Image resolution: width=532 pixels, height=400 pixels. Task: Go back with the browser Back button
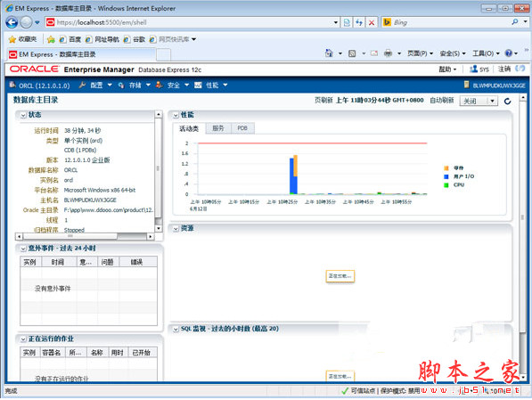(x=12, y=22)
